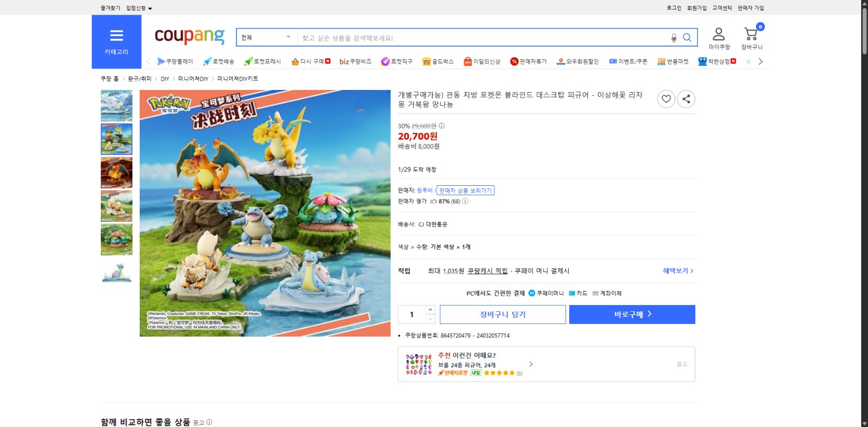Open 이벤트/쿠폰 nav item
This screenshot has width=868, height=427.
coord(628,61)
